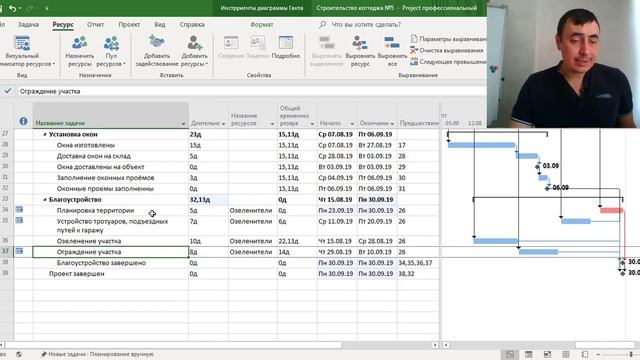Viewport: 640px width, 360px height.
Task: Click Add Engagement icon
Action: tap(157, 42)
